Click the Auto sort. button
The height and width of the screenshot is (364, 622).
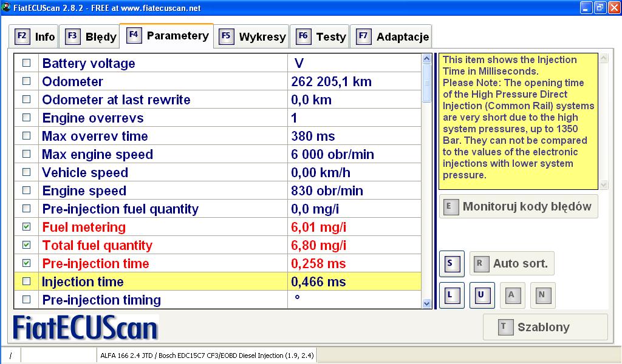tap(511, 263)
